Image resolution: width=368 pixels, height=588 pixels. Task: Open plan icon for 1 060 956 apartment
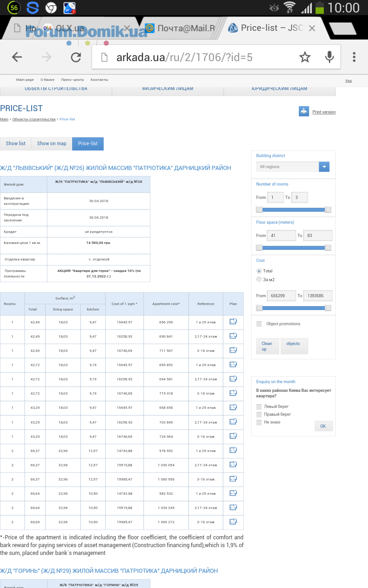233,479
